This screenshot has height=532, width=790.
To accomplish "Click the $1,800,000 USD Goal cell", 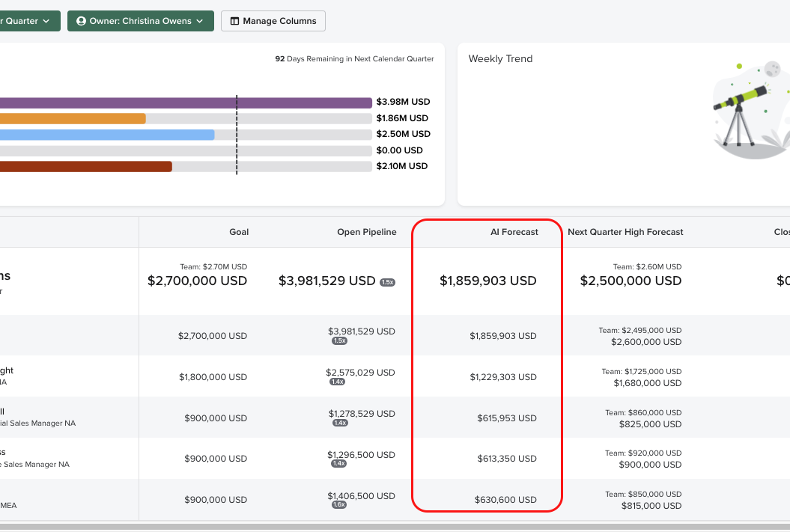I will [213, 377].
